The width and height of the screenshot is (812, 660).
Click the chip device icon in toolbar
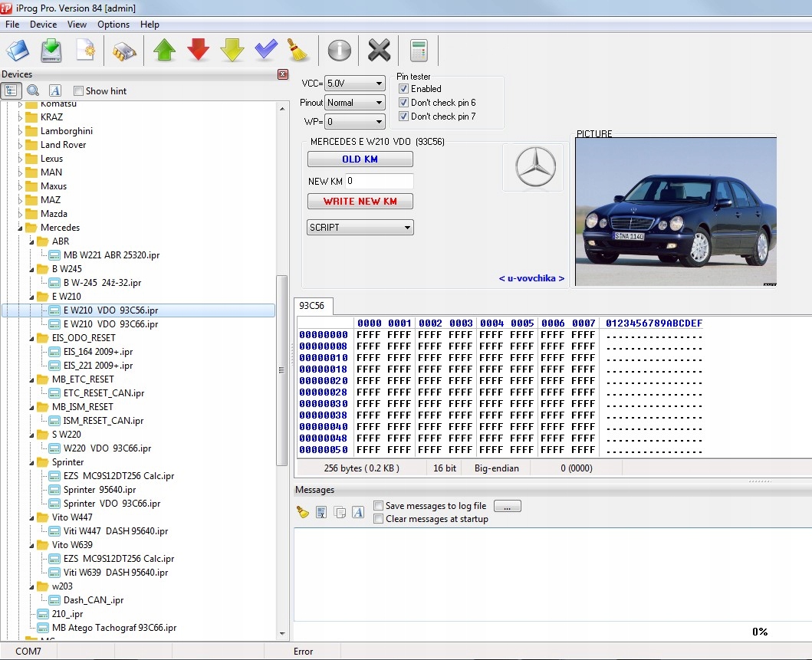tap(124, 51)
